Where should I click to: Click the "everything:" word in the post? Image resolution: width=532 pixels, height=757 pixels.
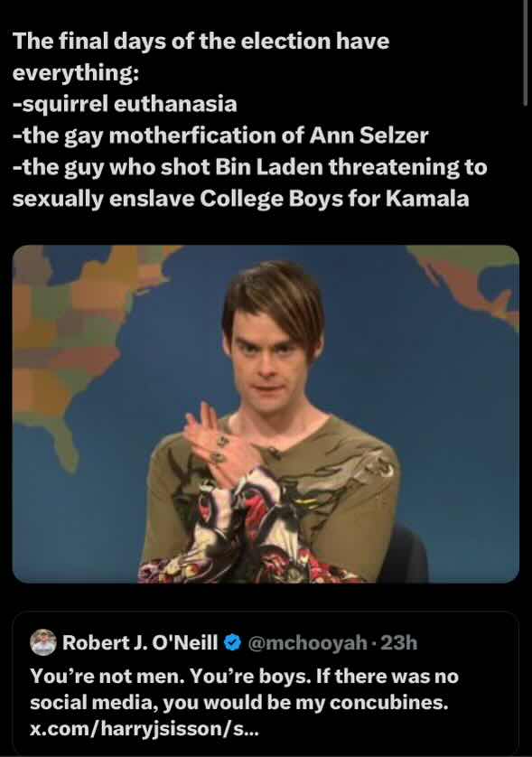coord(76,72)
